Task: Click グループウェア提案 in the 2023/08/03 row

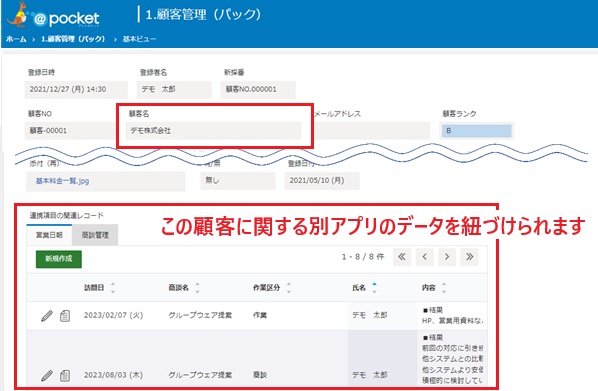Action: tap(200, 375)
